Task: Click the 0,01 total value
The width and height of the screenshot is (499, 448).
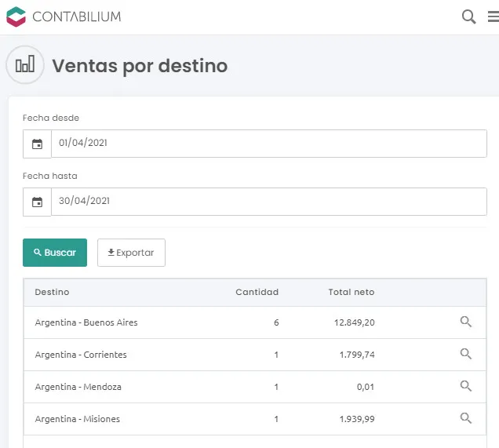Action: 366,387
